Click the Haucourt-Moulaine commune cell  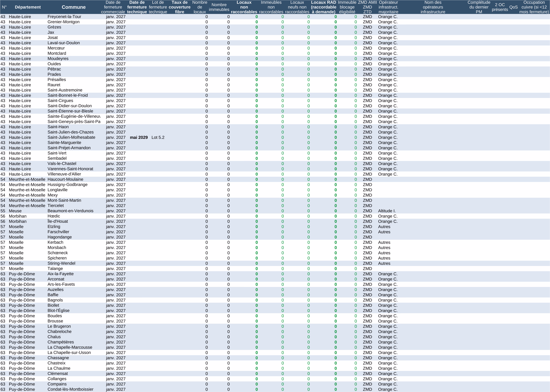tap(65, 179)
